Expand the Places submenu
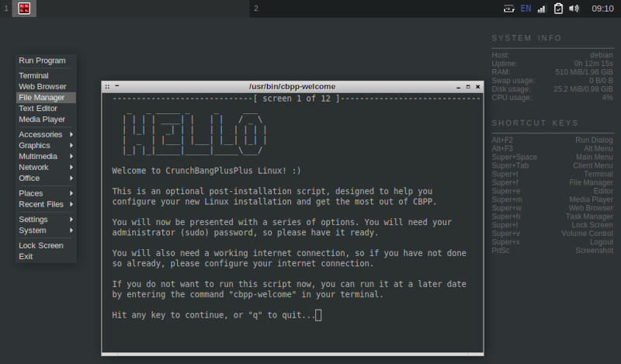This screenshot has width=621, height=364. tap(46, 193)
